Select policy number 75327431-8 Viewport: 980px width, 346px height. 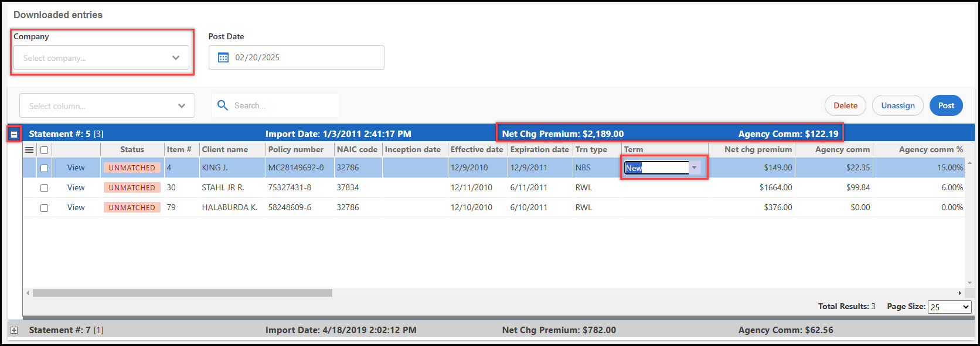290,187
